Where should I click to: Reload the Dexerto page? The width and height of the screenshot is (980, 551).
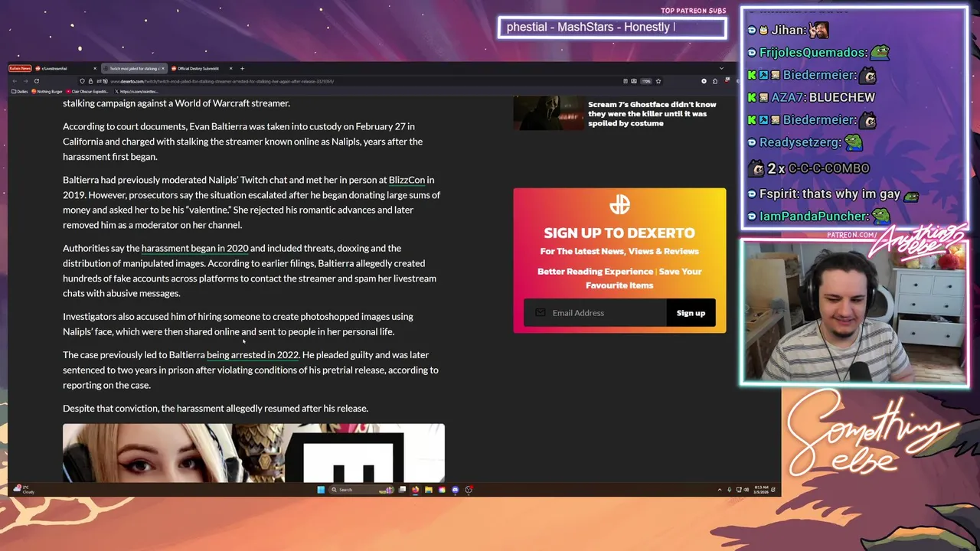[x=37, y=81]
